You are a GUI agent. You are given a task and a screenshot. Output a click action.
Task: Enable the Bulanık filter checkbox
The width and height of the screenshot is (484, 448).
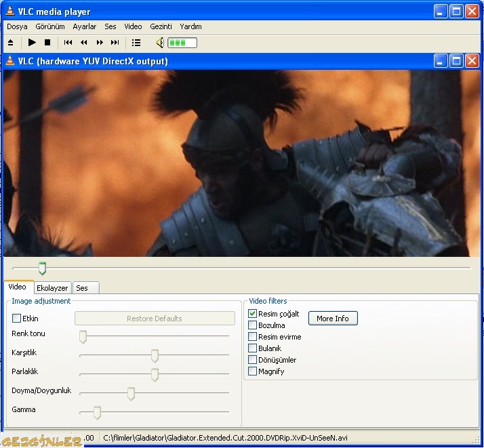(252, 348)
